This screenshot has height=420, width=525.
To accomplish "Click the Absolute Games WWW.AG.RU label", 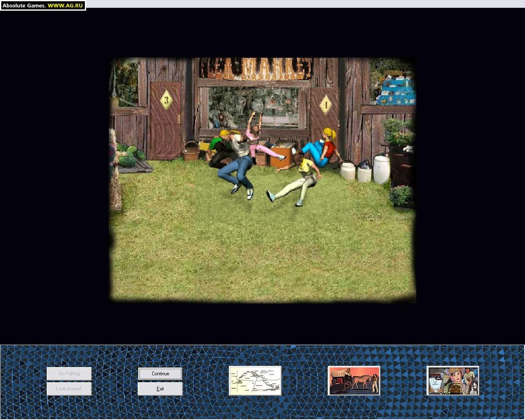I will click(x=43, y=5).
